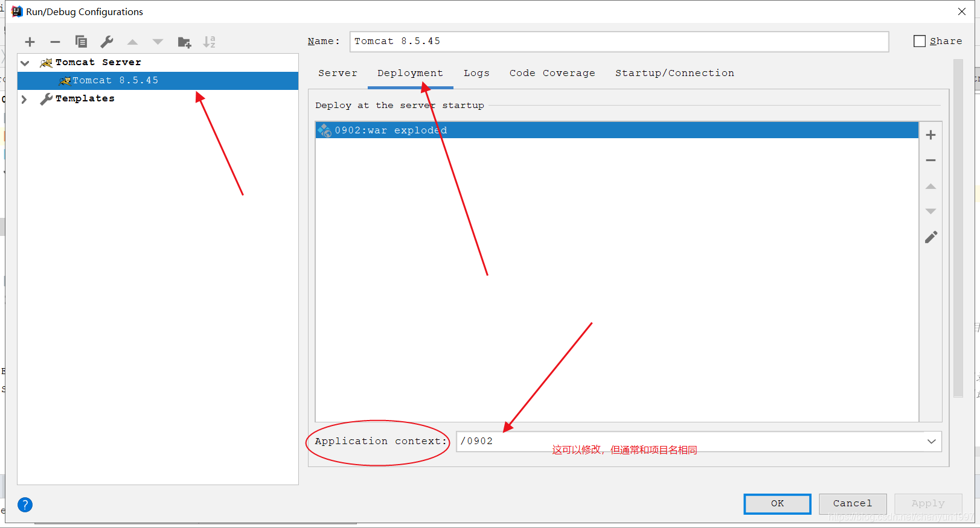
Task: Select Templates label in the tree
Action: [x=85, y=99]
